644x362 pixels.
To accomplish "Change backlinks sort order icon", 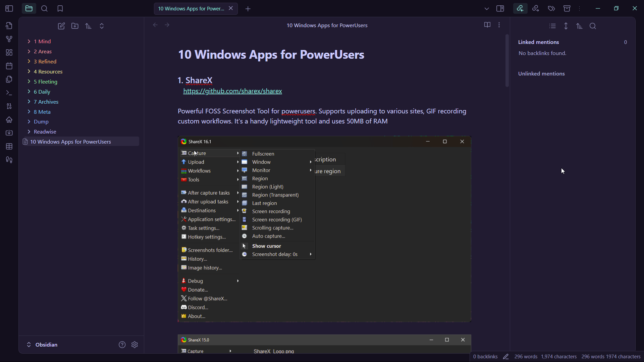I will point(579,26).
